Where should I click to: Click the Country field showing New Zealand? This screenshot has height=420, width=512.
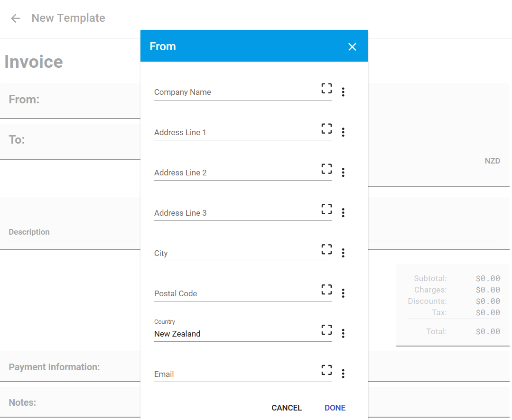[236, 334]
